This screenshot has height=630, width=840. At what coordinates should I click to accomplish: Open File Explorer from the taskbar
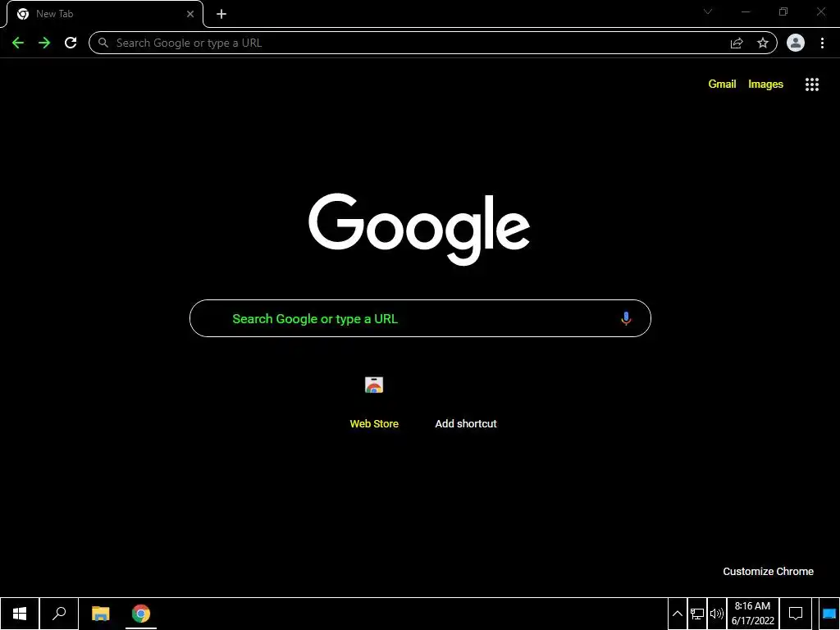(100, 614)
